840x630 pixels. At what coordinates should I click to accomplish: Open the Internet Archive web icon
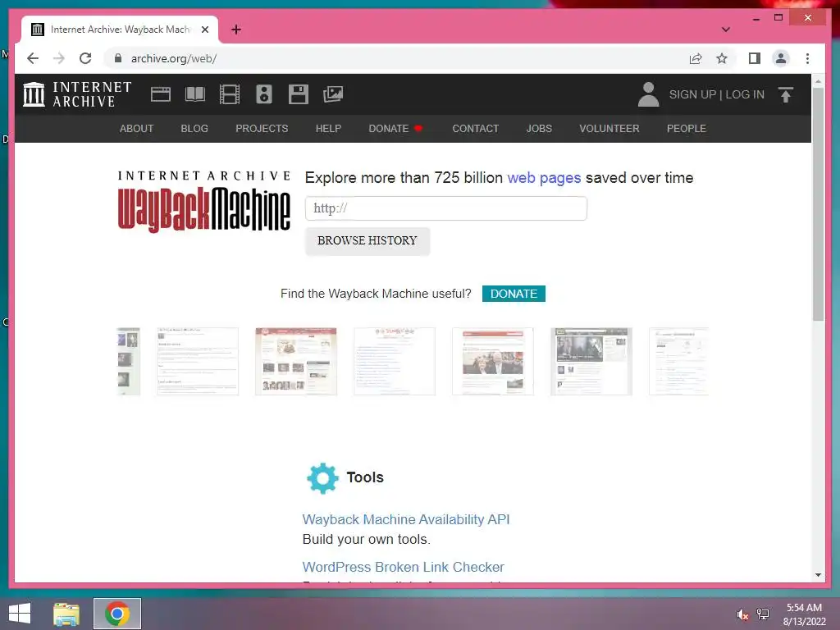(x=160, y=94)
